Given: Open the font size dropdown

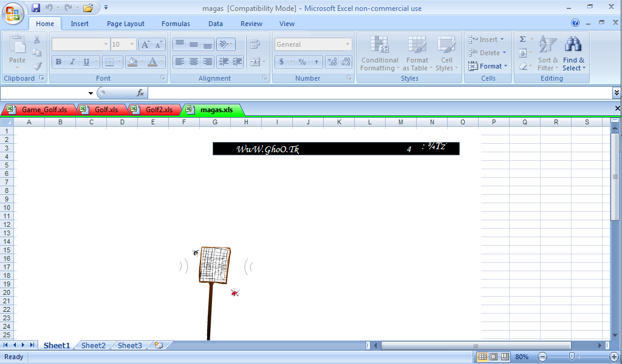Looking at the screenshot, I should [132, 44].
